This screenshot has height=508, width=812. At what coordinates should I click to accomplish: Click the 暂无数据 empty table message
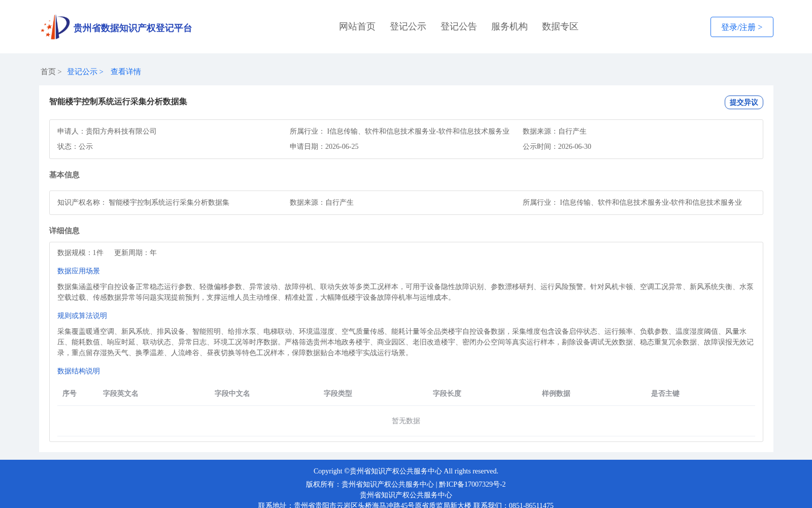click(406, 421)
